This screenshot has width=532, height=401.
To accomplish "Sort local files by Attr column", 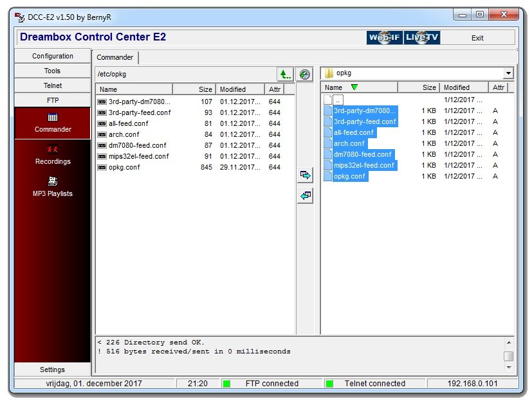I will [498, 87].
